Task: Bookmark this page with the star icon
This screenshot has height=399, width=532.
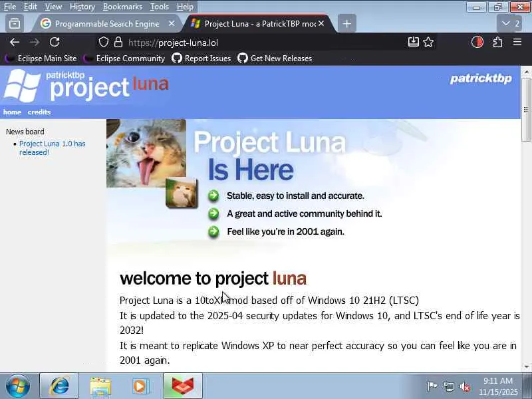Action: click(428, 42)
